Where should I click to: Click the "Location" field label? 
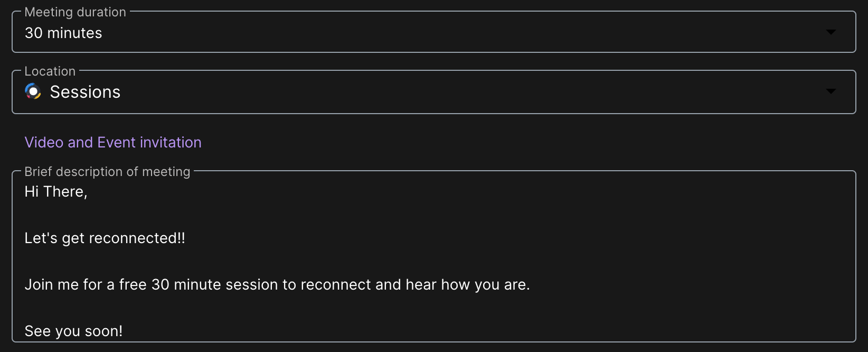(50, 71)
